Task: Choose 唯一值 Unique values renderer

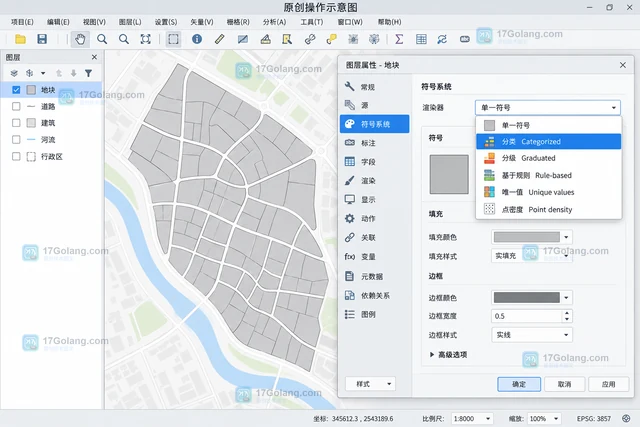Action: [549, 192]
